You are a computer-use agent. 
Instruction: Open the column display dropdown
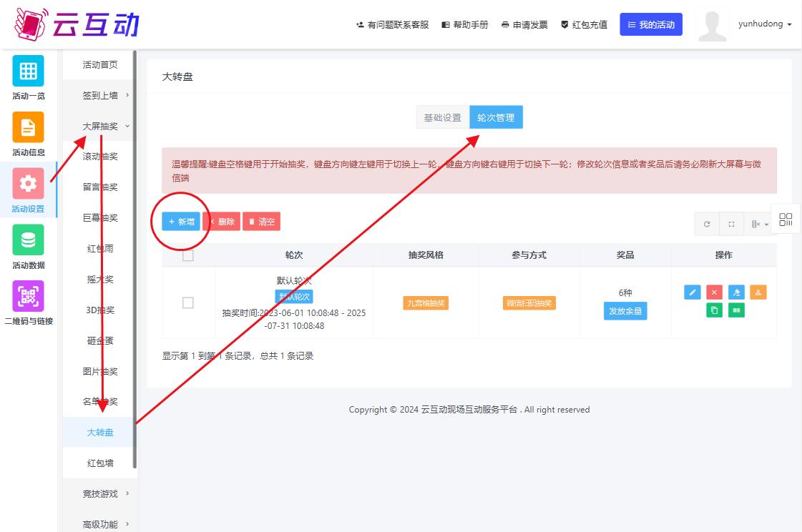(759, 225)
